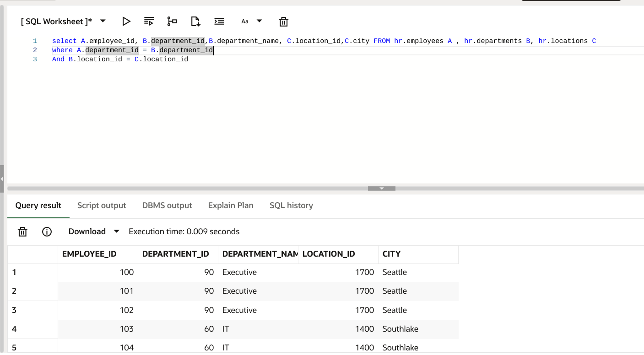Click the Aa text case icon
Viewport: 644px width, 355px height.
[x=245, y=21]
